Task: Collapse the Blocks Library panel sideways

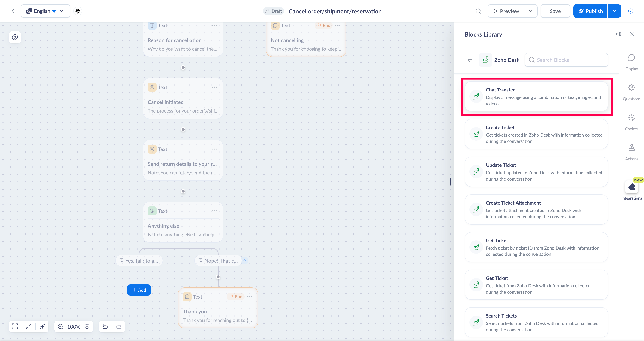Action: click(x=618, y=34)
